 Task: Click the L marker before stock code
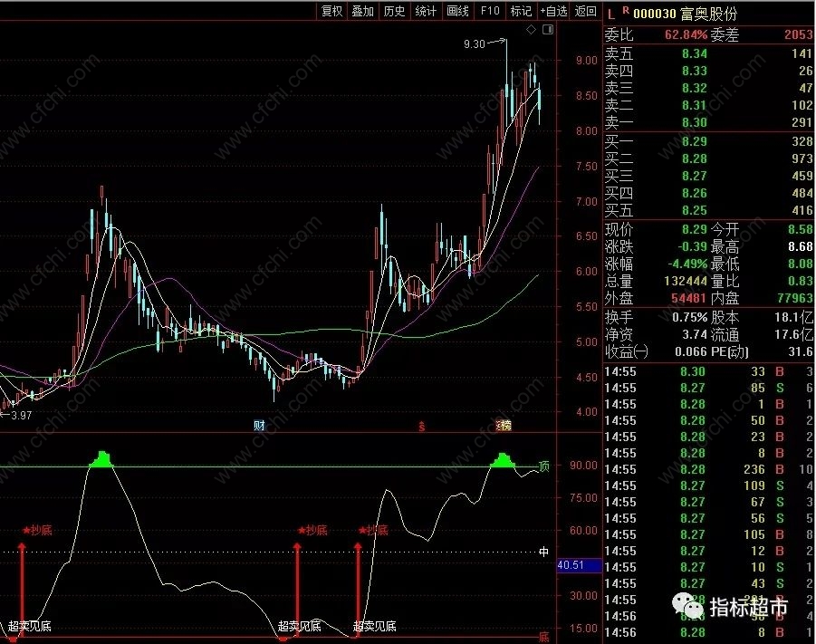(x=611, y=14)
